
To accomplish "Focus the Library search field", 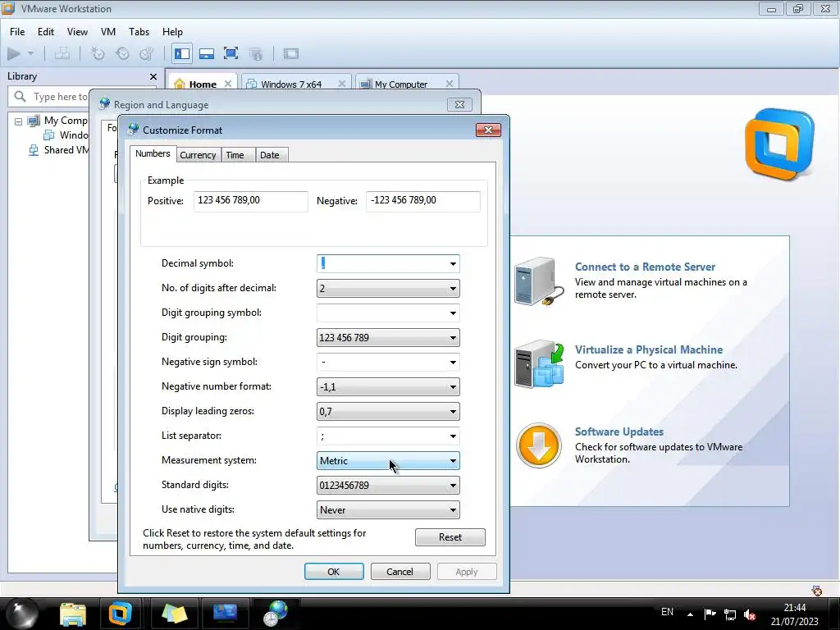I will pyautogui.click(x=59, y=97).
